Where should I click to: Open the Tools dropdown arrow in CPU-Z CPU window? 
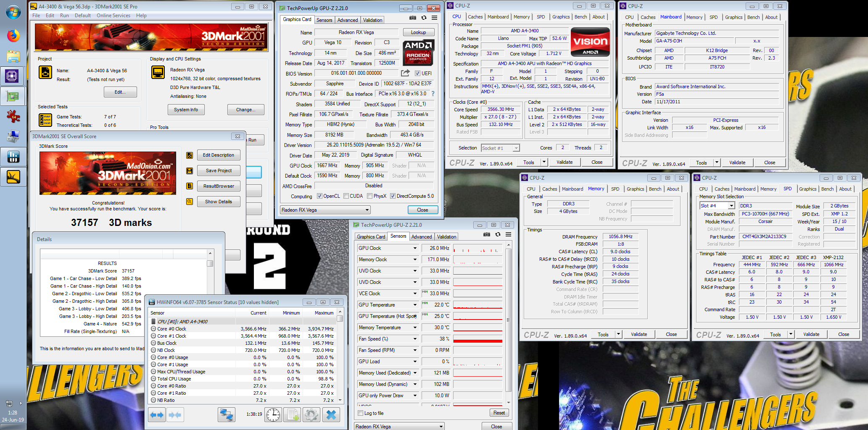click(544, 162)
